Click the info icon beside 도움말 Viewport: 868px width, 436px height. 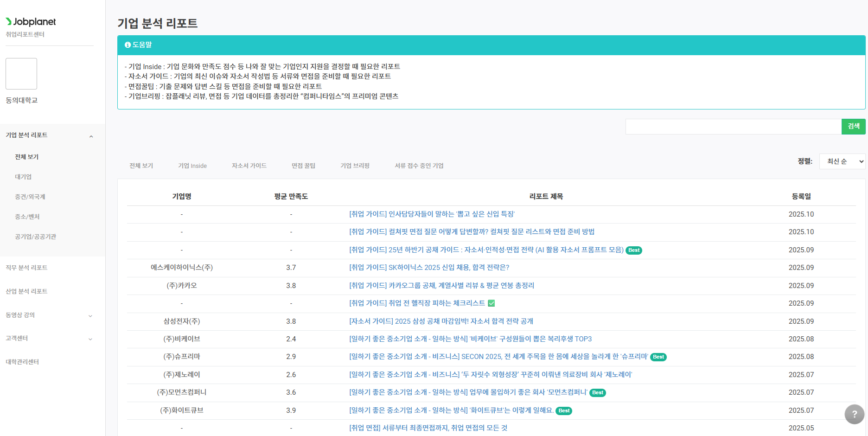tap(128, 45)
